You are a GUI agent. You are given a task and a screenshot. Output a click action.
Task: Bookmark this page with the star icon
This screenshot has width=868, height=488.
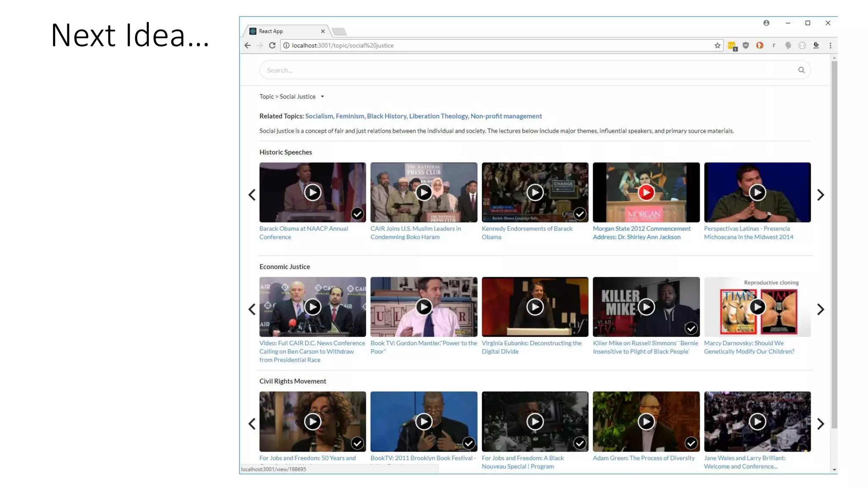coord(717,45)
